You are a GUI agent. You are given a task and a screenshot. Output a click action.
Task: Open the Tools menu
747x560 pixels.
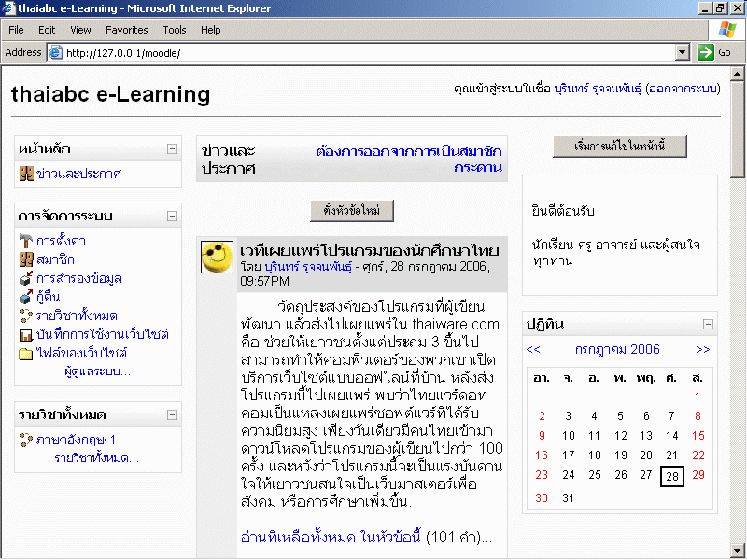tap(175, 30)
